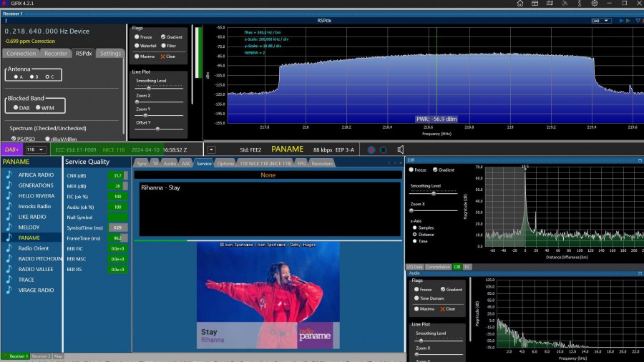Click the music note icon for VIRAGE RADIO
Viewport: 644px width, 362px height.
point(9,290)
